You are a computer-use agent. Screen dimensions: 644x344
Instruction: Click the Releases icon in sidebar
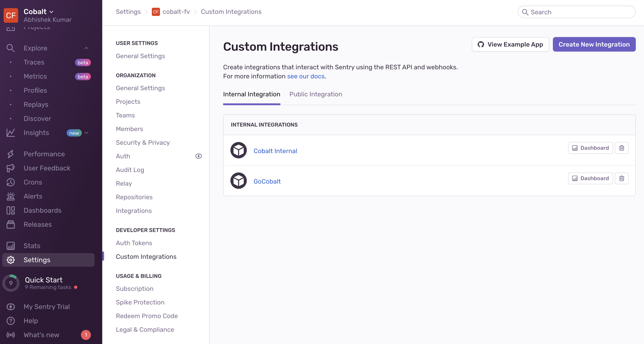click(x=10, y=224)
